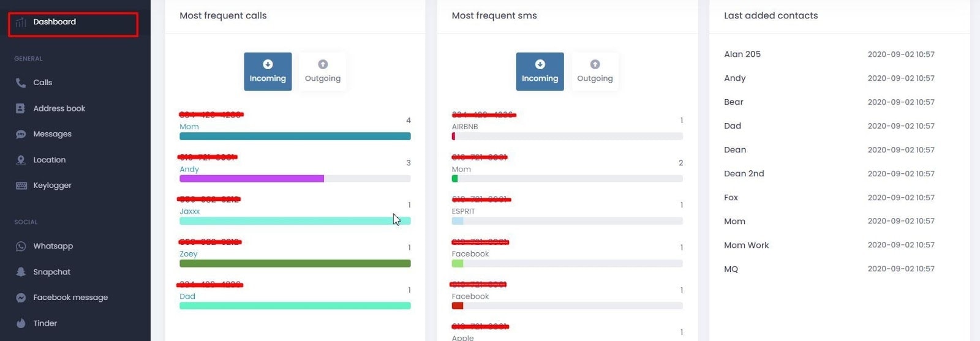Open the Messages page

52,134
